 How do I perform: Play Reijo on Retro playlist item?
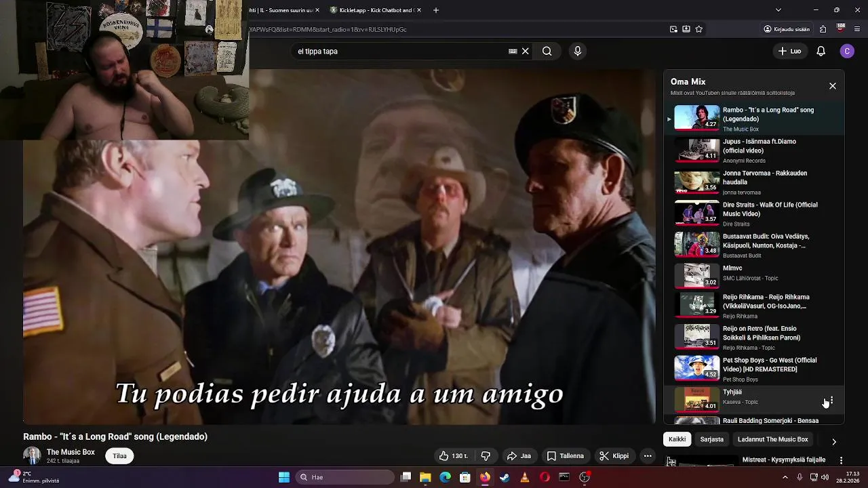point(753,338)
